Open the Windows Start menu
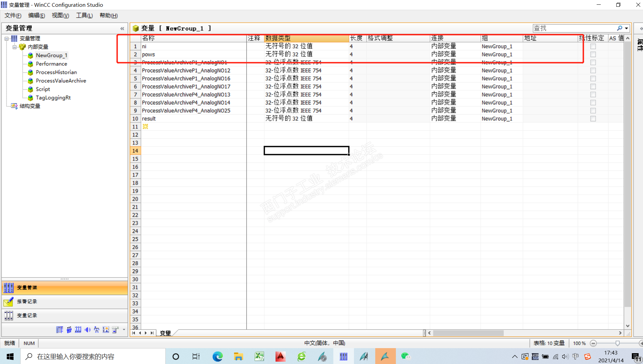Image resolution: width=643 pixels, height=364 pixels. tap(10, 357)
